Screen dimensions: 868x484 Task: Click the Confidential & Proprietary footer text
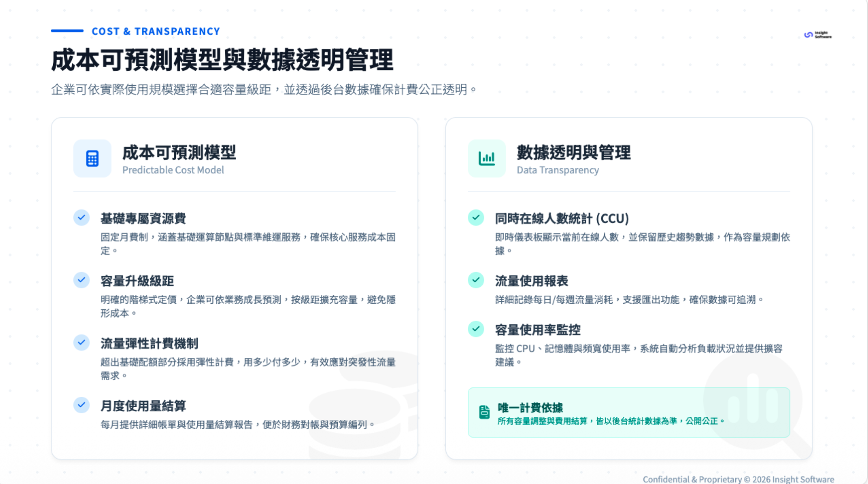click(738, 479)
